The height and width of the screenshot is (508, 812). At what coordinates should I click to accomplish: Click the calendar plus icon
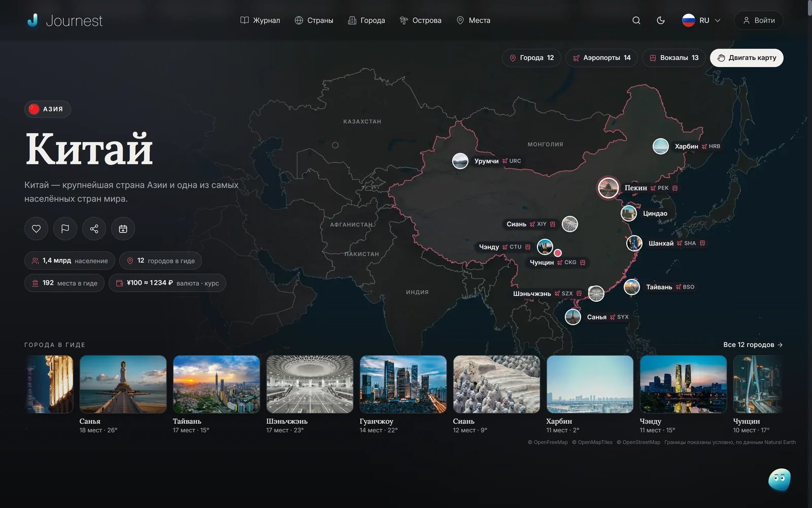pos(123,229)
